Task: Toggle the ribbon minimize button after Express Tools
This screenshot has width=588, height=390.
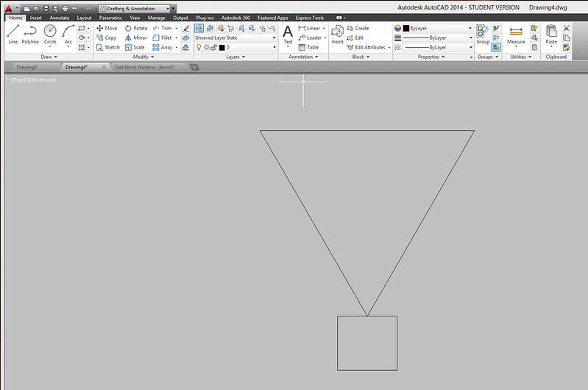Action: click(339, 18)
